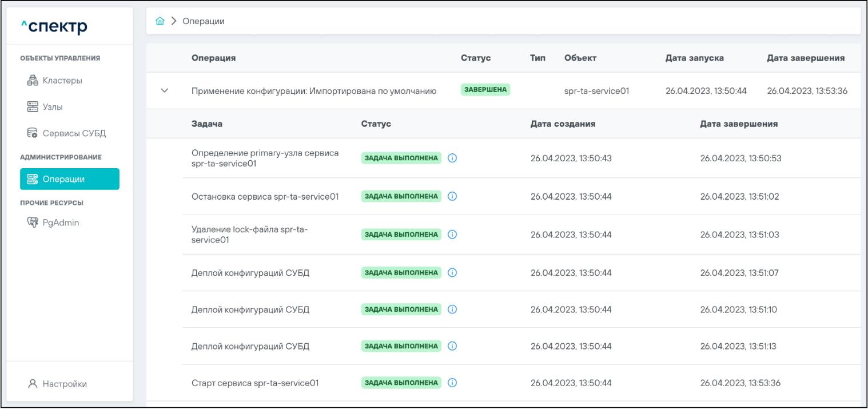Show info for Удаление lock-файла task
This screenshot has width=868, height=409.
click(x=452, y=235)
